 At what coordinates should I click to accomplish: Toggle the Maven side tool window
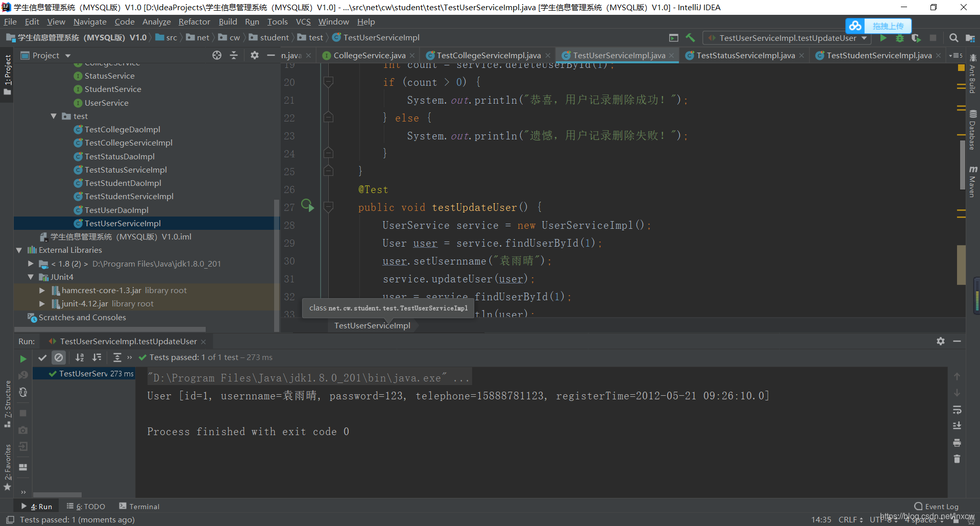pyautogui.click(x=973, y=181)
